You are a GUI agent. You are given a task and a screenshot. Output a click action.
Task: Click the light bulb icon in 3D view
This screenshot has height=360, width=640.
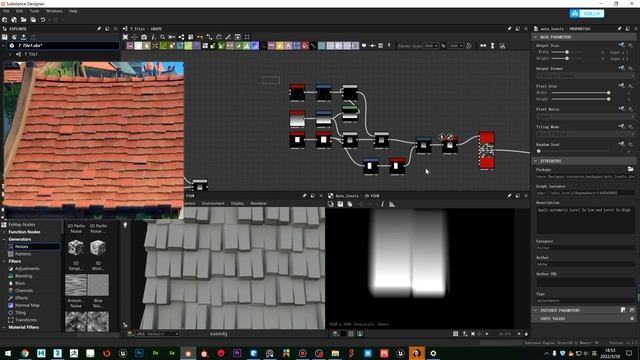[125, 225]
